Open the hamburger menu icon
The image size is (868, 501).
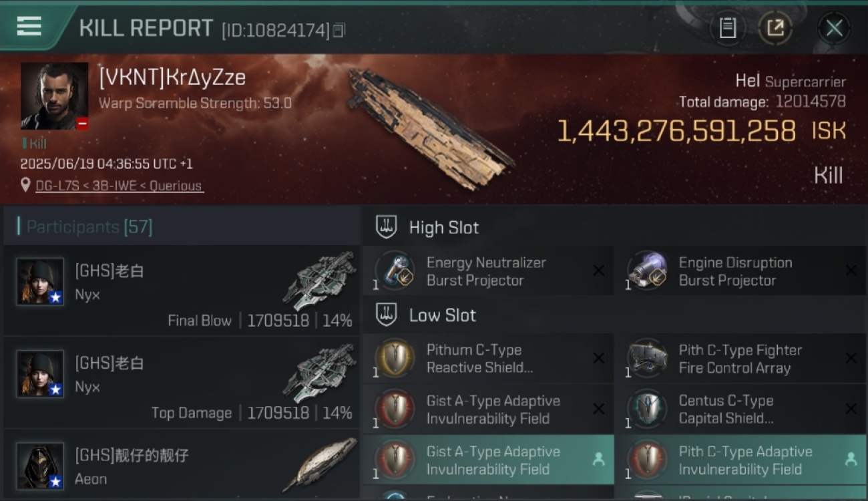[29, 26]
